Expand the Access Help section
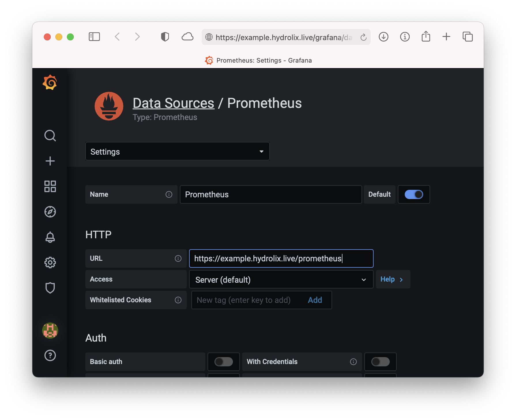 coord(393,280)
